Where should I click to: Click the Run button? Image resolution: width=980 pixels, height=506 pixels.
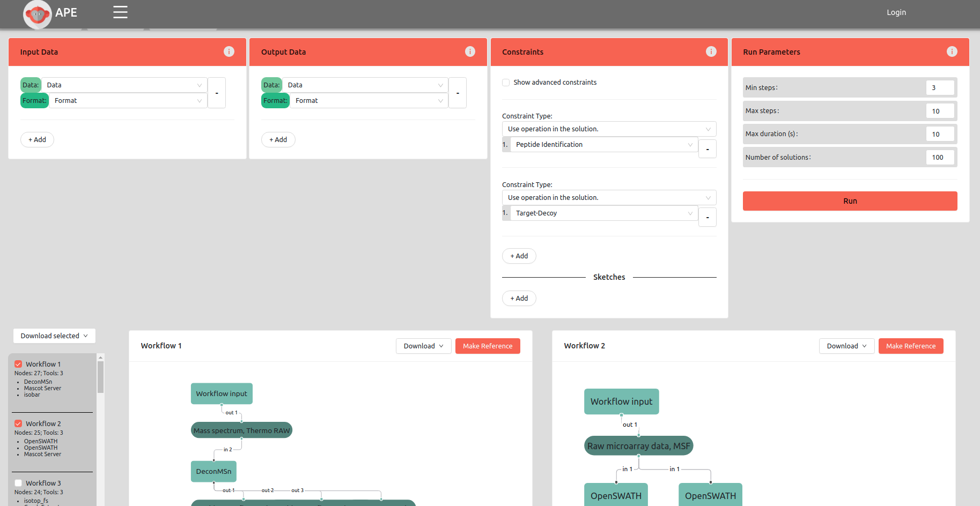point(850,200)
